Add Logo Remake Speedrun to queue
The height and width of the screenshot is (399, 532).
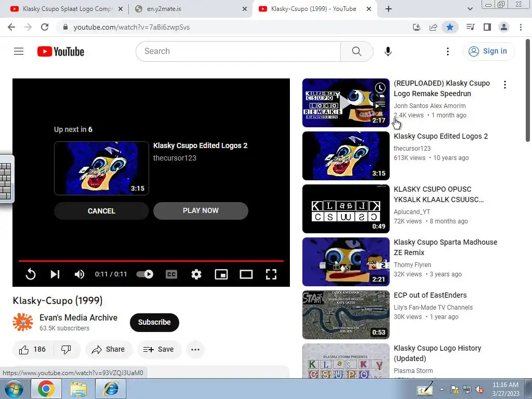pyautogui.click(x=380, y=105)
